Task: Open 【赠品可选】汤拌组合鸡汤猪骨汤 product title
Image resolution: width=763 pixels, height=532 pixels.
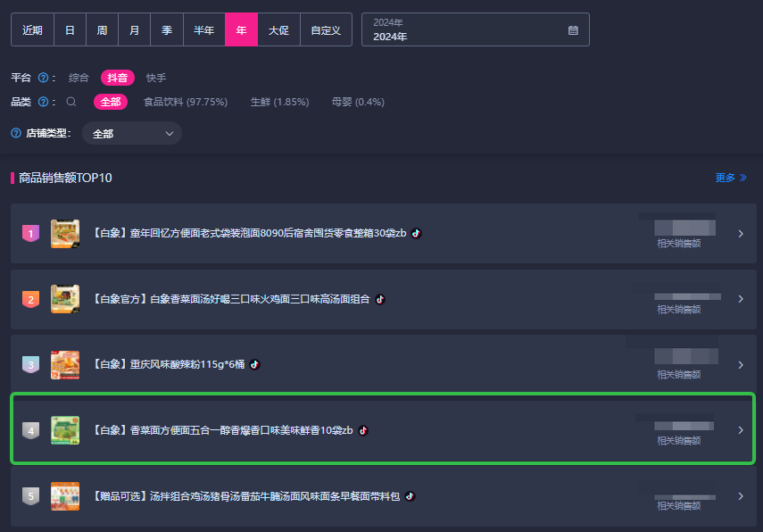Action: click(x=246, y=496)
